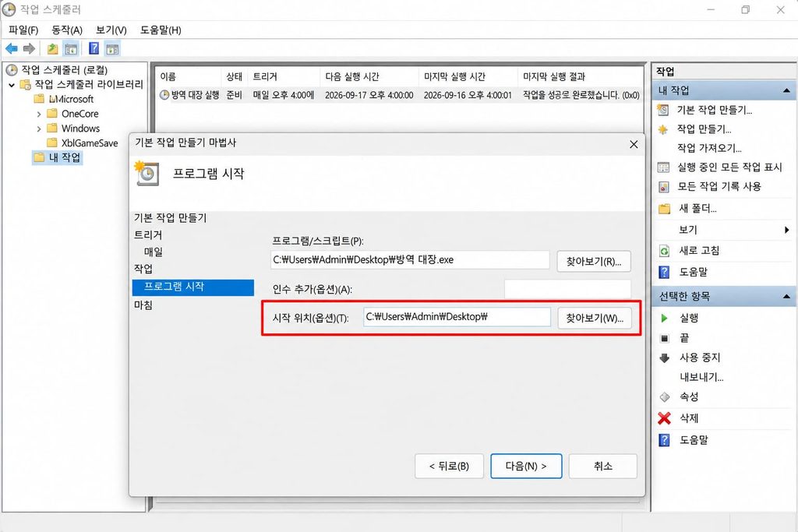Click the 내보내기... action link
The image size is (798, 532).
[x=702, y=377]
